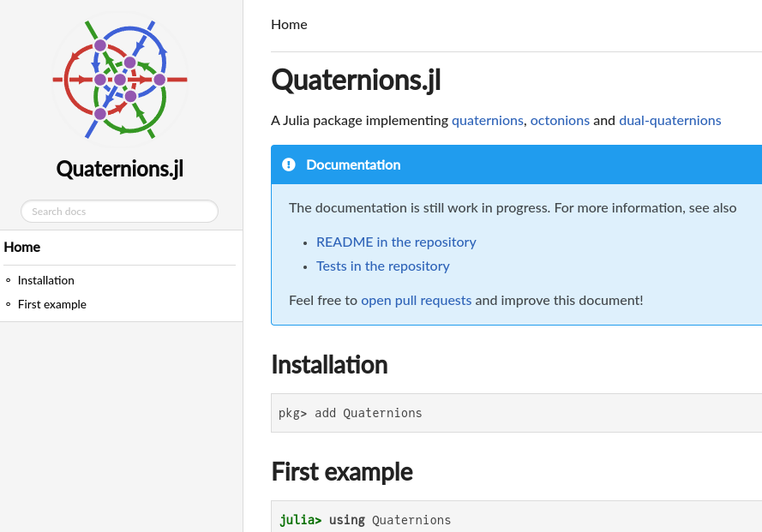Image resolution: width=762 pixels, height=532 pixels.
Task: Click the octonions hyperlink
Action: pyautogui.click(x=560, y=120)
